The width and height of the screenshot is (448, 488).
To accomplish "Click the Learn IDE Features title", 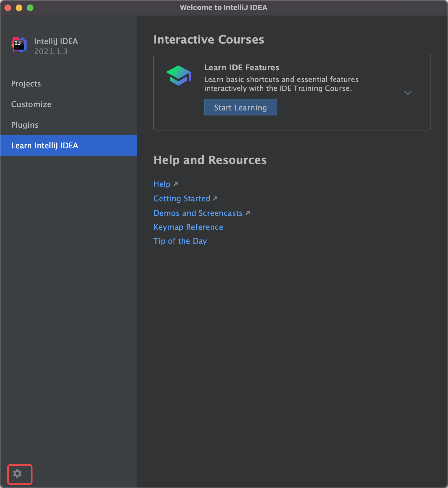I will pyautogui.click(x=242, y=67).
